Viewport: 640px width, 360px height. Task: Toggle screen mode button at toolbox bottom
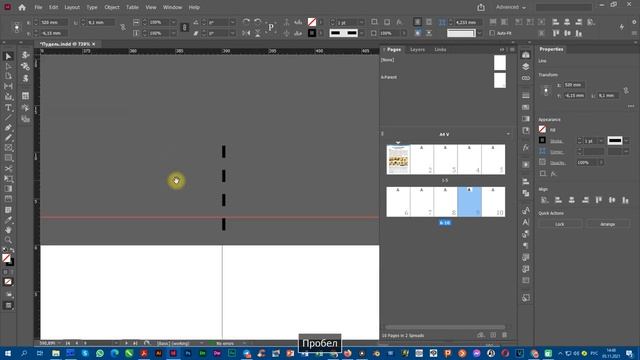[x=8, y=305]
